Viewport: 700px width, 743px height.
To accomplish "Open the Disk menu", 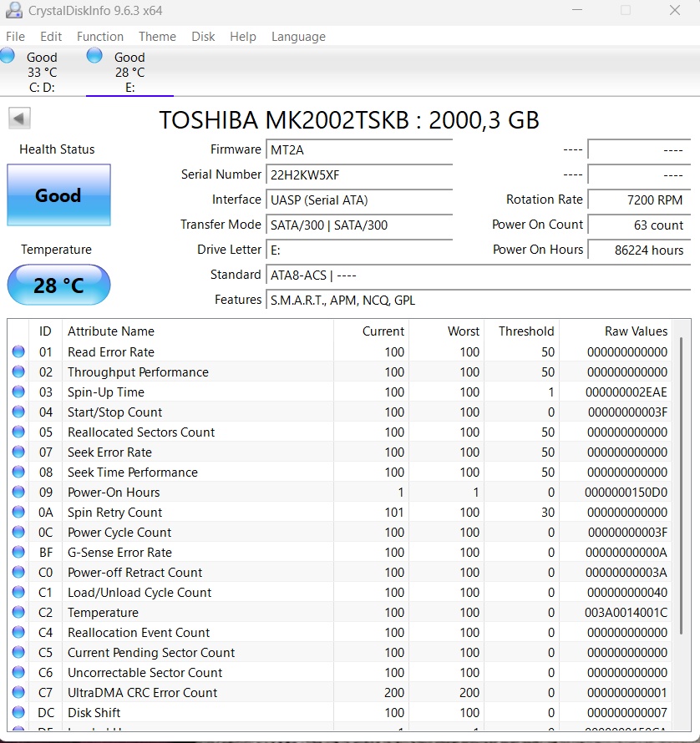I will 204,37.
